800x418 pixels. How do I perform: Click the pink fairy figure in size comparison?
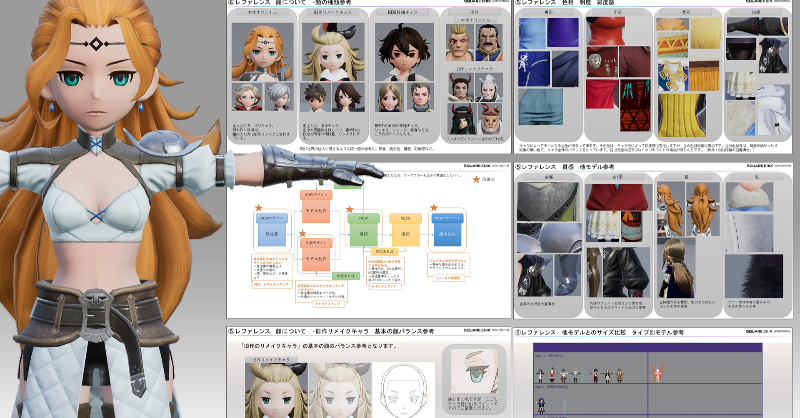coord(656,374)
